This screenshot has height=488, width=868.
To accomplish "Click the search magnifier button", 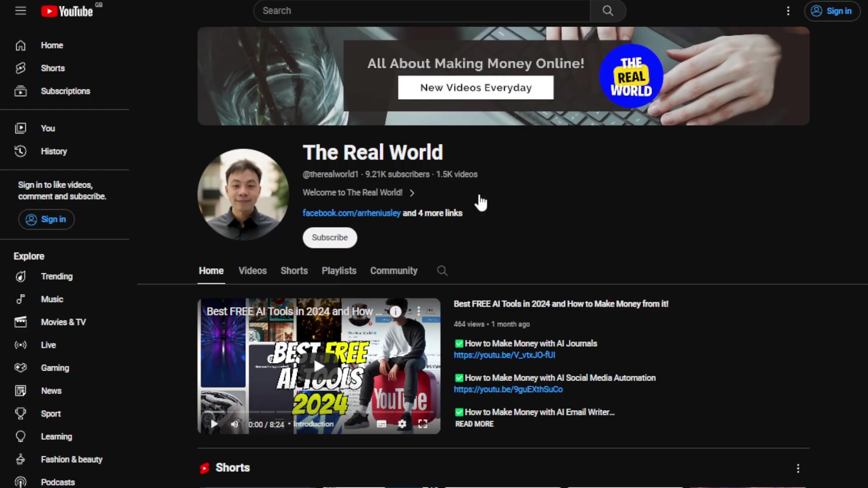I will [608, 11].
